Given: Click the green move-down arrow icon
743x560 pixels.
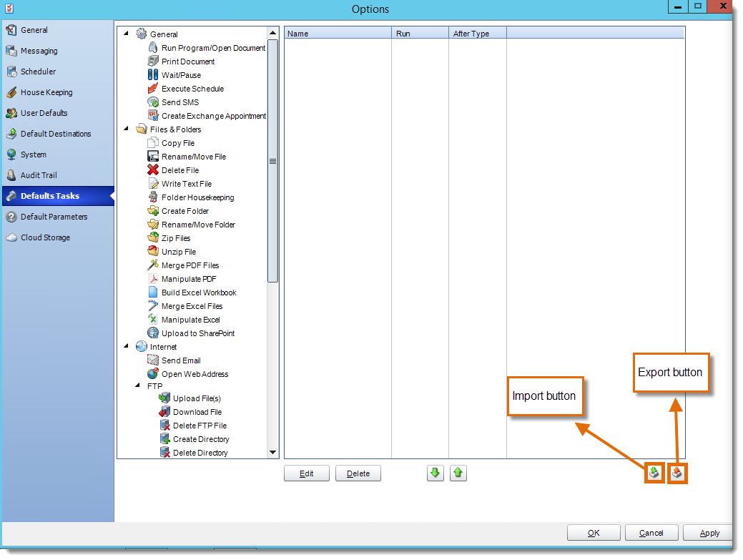Looking at the screenshot, I should (x=435, y=473).
